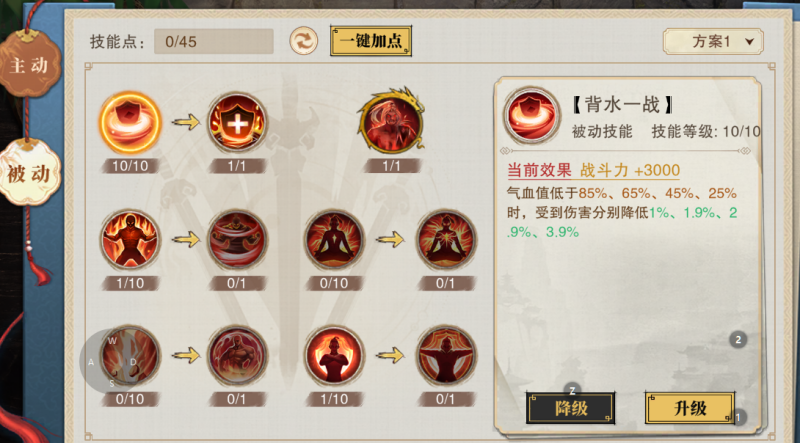Click the 技能点 0/45 points field
The width and height of the screenshot is (800, 443).
point(214,41)
